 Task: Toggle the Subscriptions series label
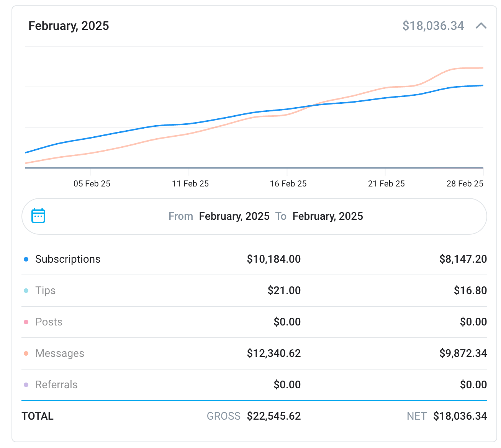pos(67,259)
